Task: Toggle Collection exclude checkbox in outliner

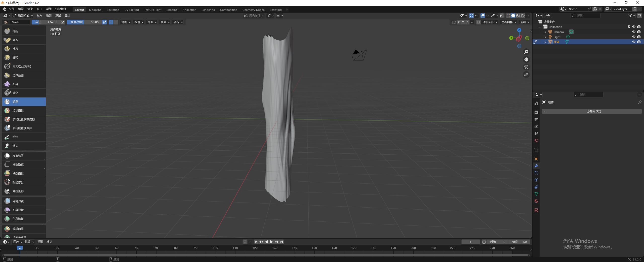Action: click(629, 27)
